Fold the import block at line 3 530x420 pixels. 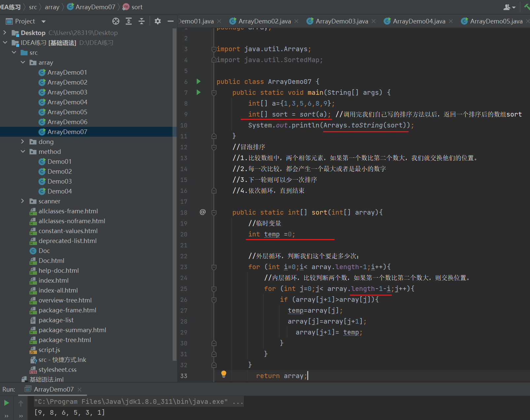point(214,49)
